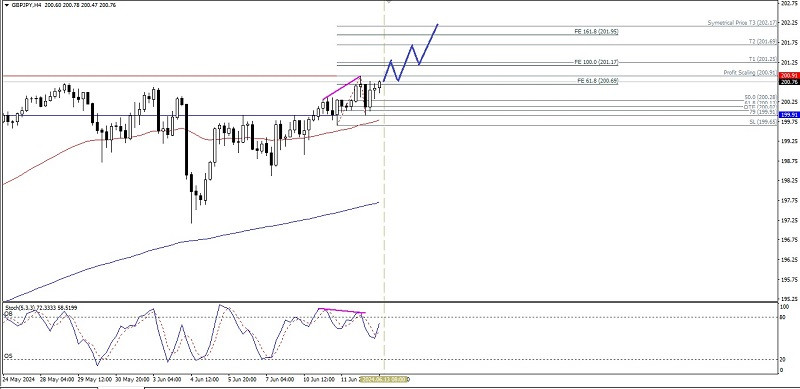Click the 5 Jun 20:00 time label

tap(243, 380)
